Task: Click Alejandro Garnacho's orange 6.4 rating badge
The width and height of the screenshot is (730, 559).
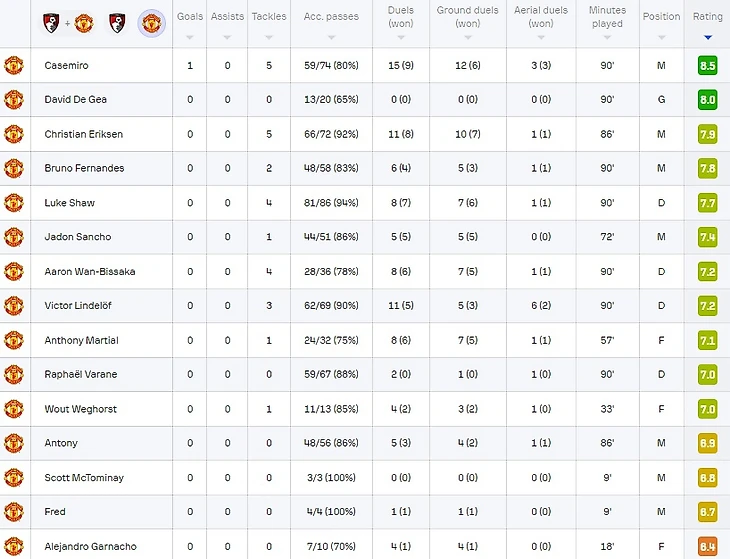Action: 708,546
